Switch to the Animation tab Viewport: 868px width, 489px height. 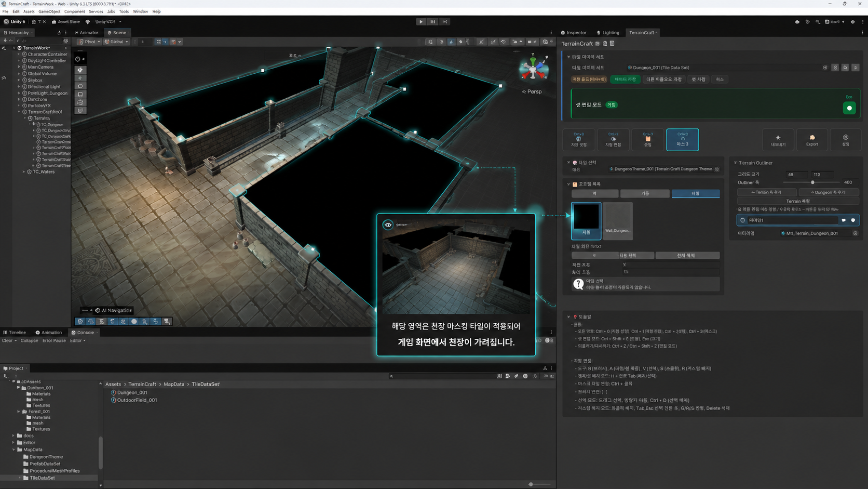(49, 333)
